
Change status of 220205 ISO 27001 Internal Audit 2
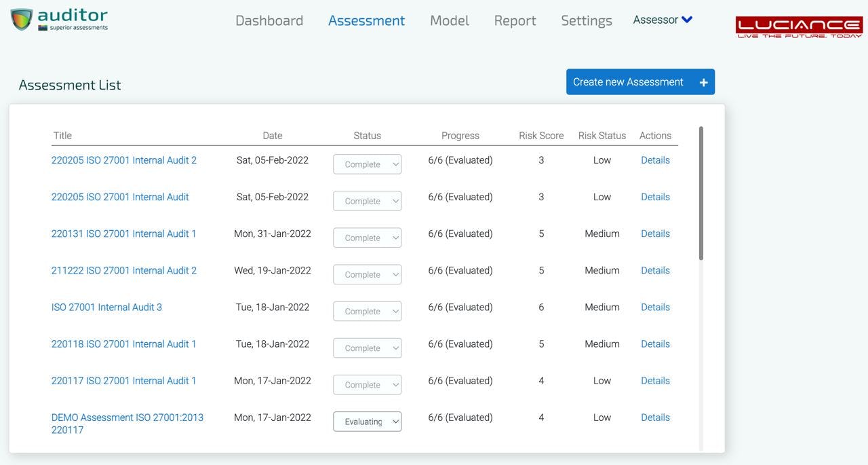coord(367,164)
